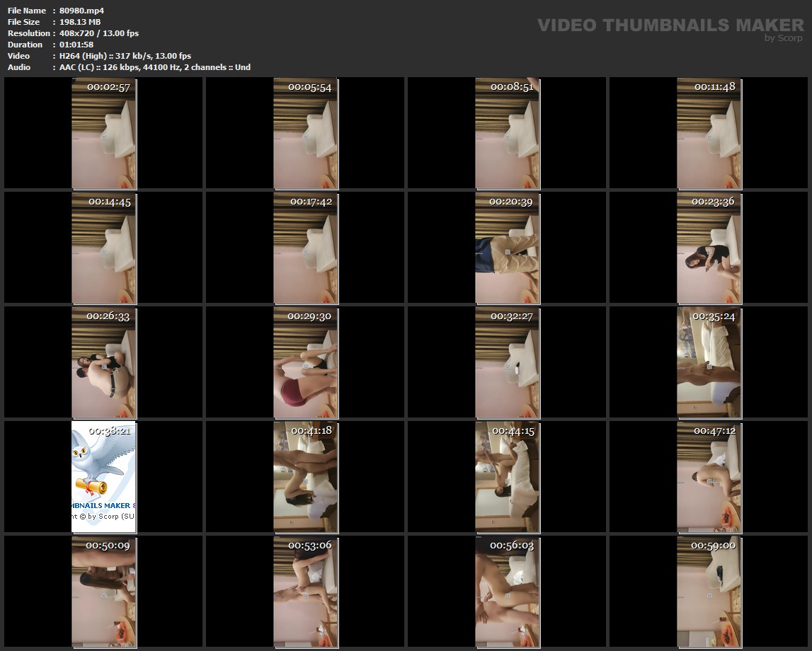Select the frame stamped 00:17:42

pos(306,248)
